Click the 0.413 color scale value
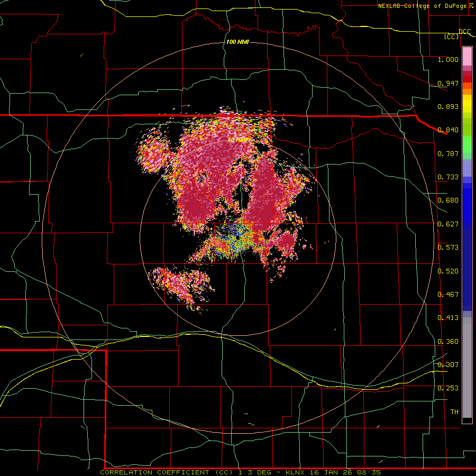The image size is (476, 476). pyautogui.click(x=448, y=318)
